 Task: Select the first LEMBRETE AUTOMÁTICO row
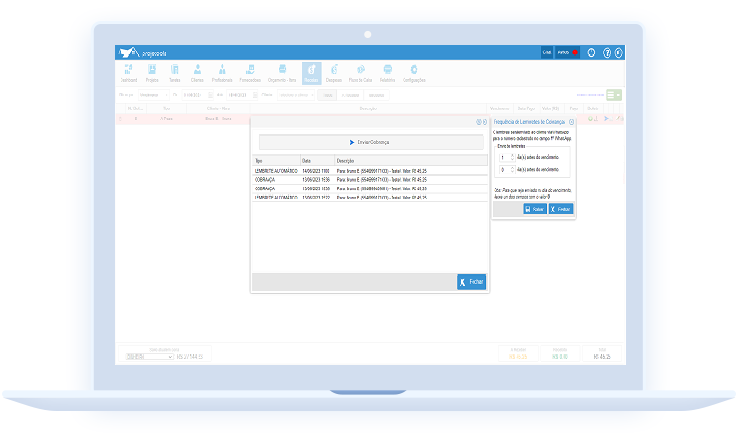click(x=277, y=172)
